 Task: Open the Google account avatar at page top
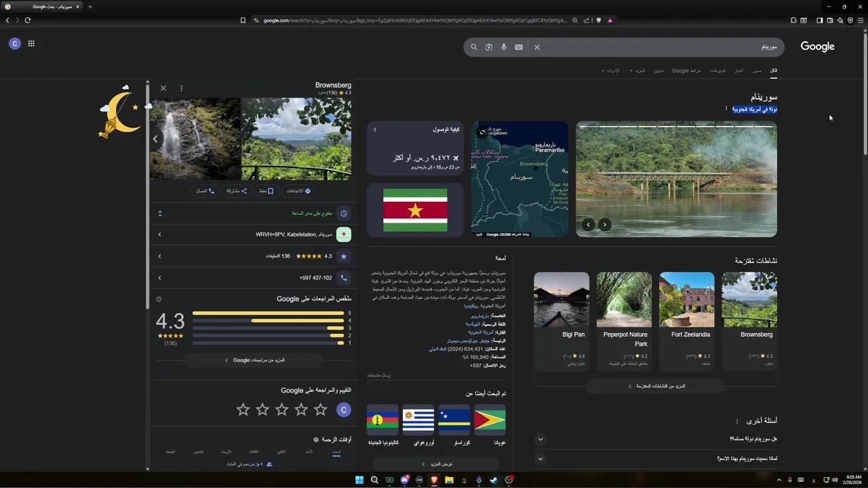click(15, 43)
